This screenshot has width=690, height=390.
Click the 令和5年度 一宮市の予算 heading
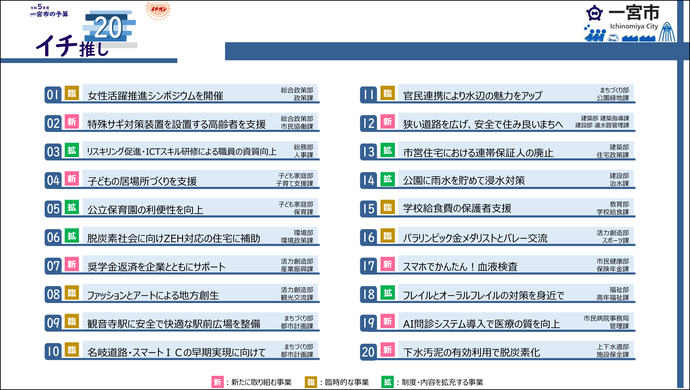(49, 11)
